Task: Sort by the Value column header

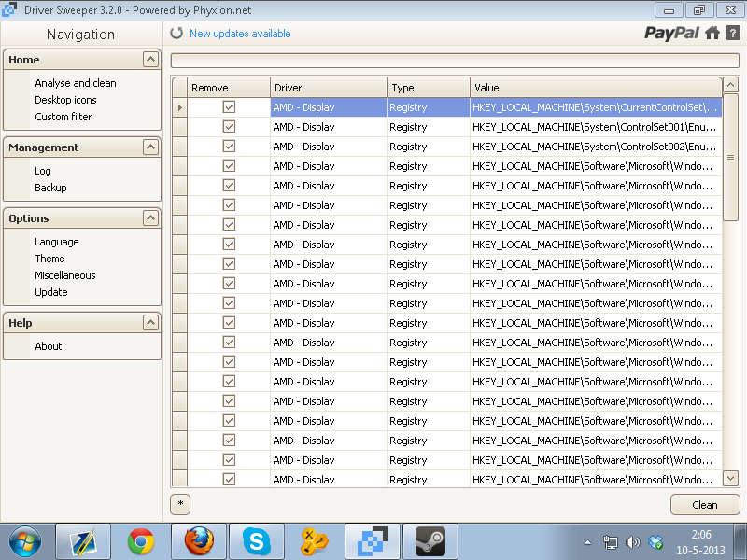Action: pyautogui.click(x=596, y=88)
